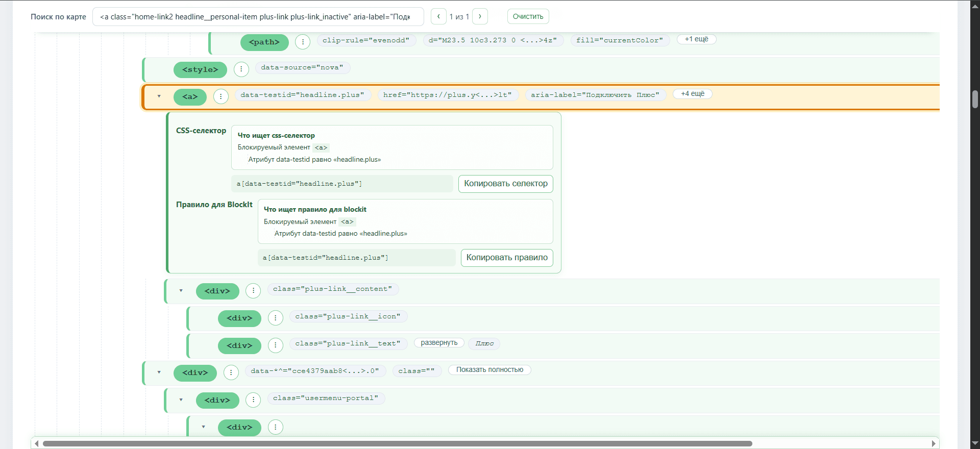This screenshot has height=449, width=980.
Task: Open three-dot menu for plus-link__icon div
Action: (x=276, y=318)
